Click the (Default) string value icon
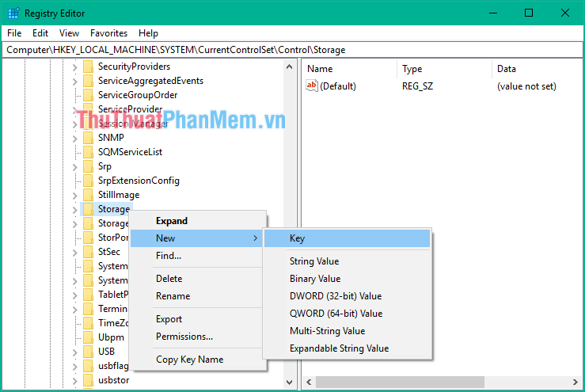 point(312,86)
